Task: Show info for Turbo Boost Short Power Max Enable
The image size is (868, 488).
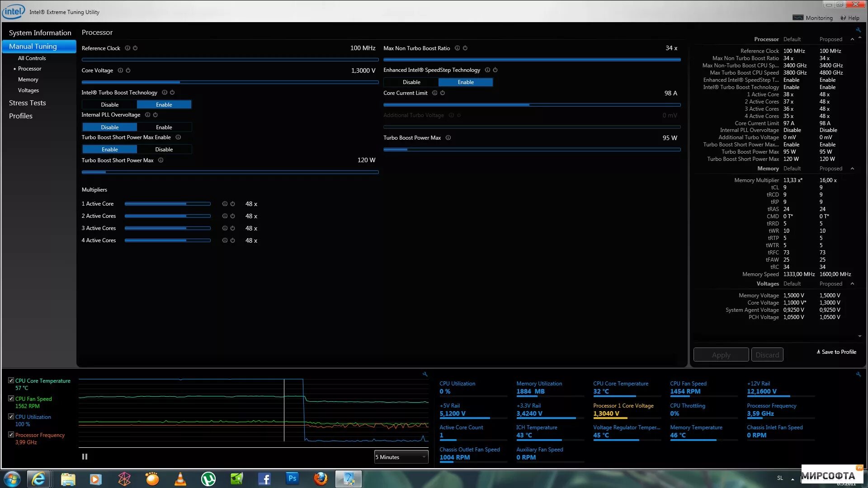Action: 178,137
